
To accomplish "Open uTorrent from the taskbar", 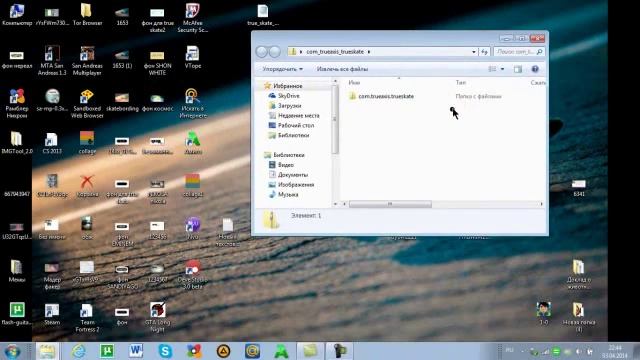I will pos(107,351).
